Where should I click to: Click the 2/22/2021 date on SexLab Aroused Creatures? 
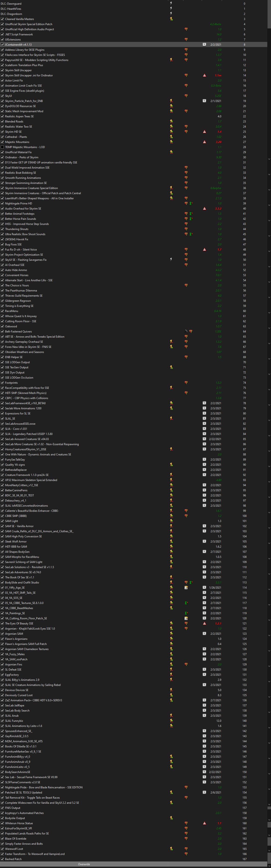(x=215, y=439)
